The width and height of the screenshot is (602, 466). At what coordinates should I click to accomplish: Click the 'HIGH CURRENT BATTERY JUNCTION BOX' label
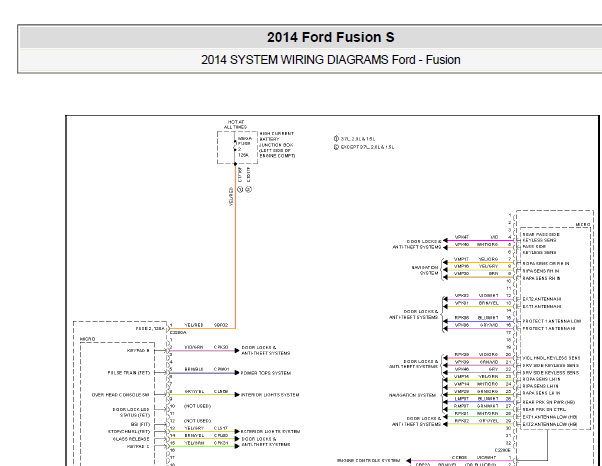[277, 145]
